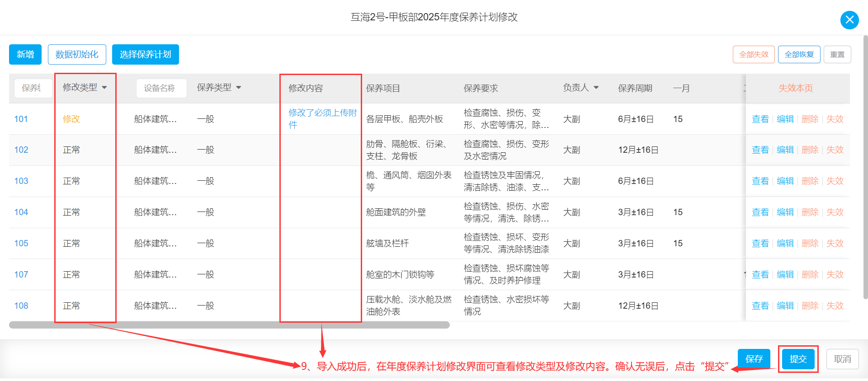The image size is (868, 381).
Task: Click the 舱面建筑的外壁 cell
Action: (x=396, y=212)
